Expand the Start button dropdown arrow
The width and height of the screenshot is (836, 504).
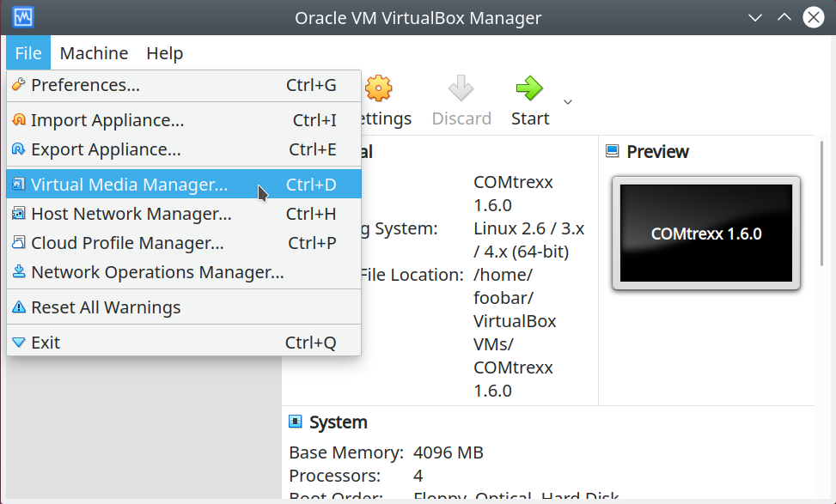click(x=568, y=102)
